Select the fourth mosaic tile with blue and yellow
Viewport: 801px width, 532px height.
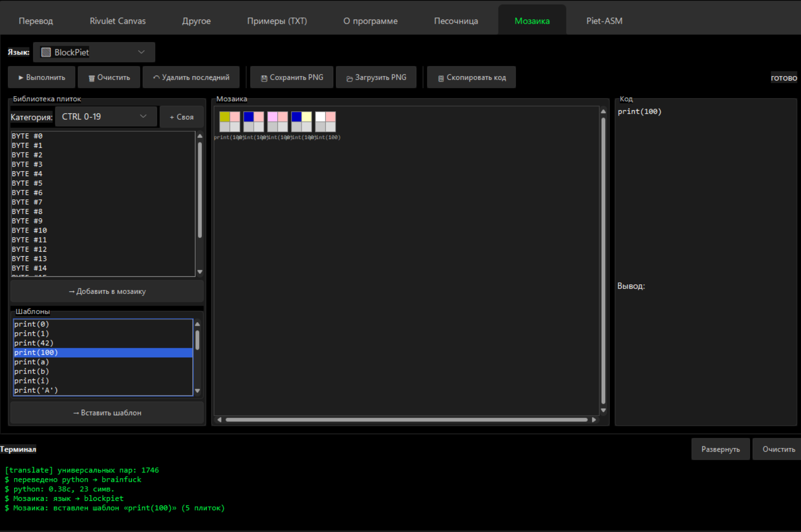[302, 122]
